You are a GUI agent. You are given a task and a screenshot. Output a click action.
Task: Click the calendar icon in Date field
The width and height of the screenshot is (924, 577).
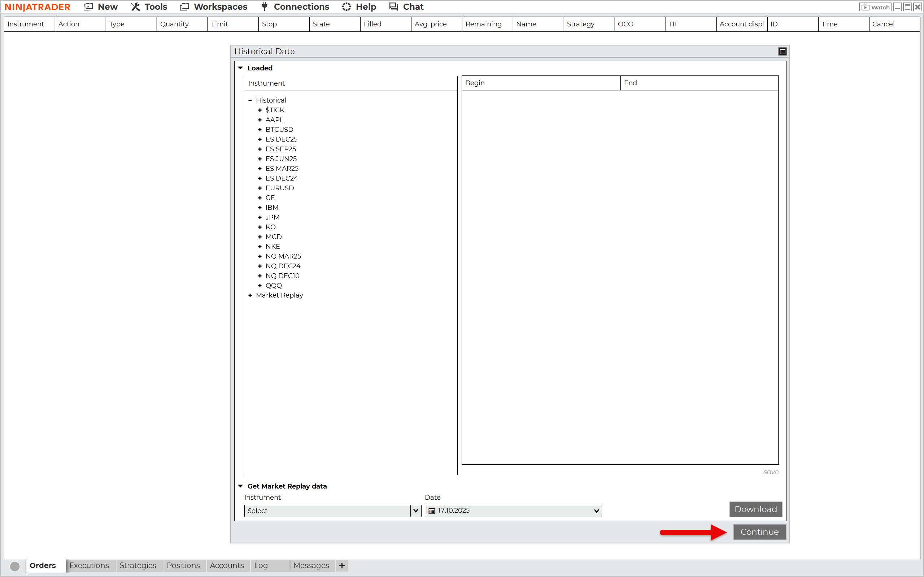pos(432,511)
